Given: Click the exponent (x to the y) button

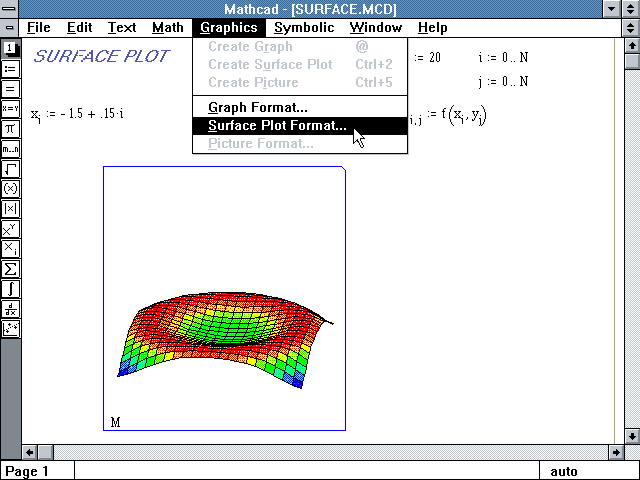Looking at the screenshot, I should (x=10, y=228).
